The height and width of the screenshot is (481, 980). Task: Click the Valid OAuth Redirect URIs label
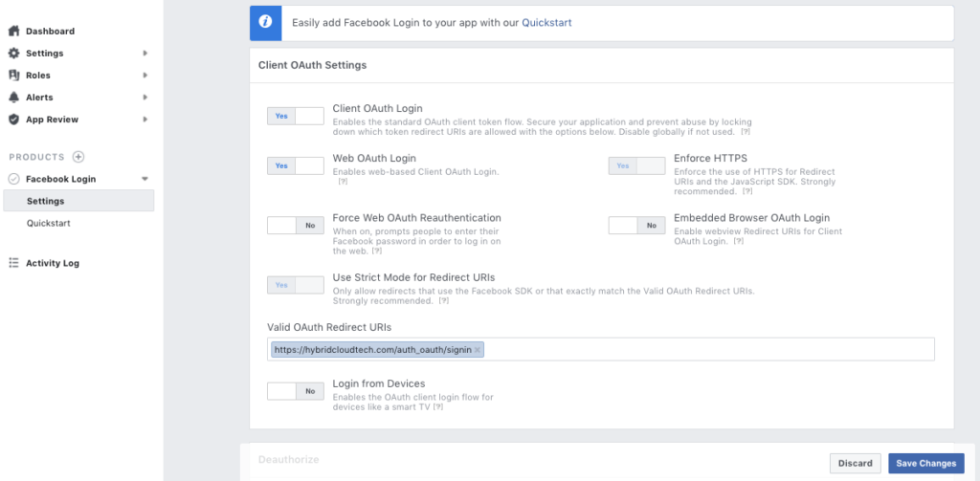pyautogui.click(x=329, y=327)
